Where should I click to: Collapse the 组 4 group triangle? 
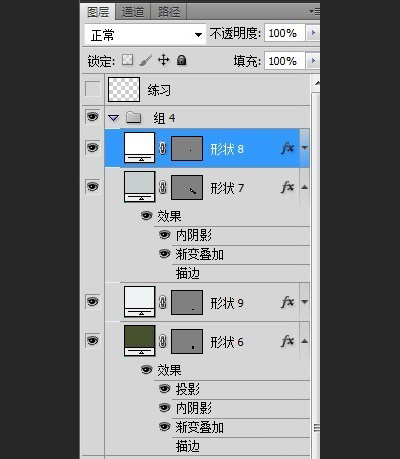[x=114, y=118]
